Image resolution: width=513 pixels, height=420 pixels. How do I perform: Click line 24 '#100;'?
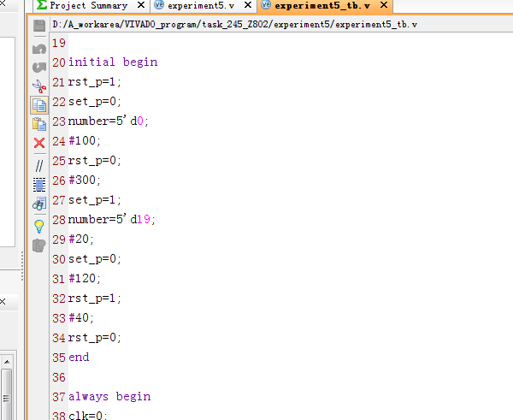pos(85,141)
